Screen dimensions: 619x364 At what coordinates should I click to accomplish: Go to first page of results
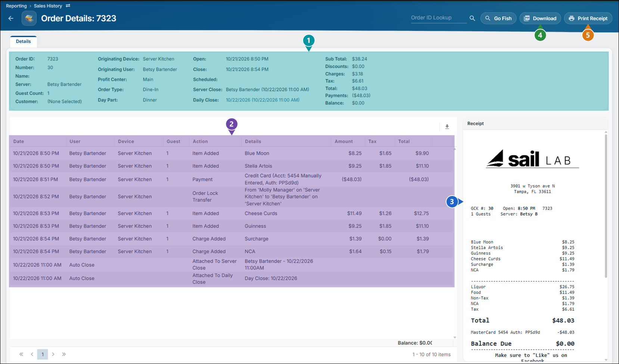point(21,354)
